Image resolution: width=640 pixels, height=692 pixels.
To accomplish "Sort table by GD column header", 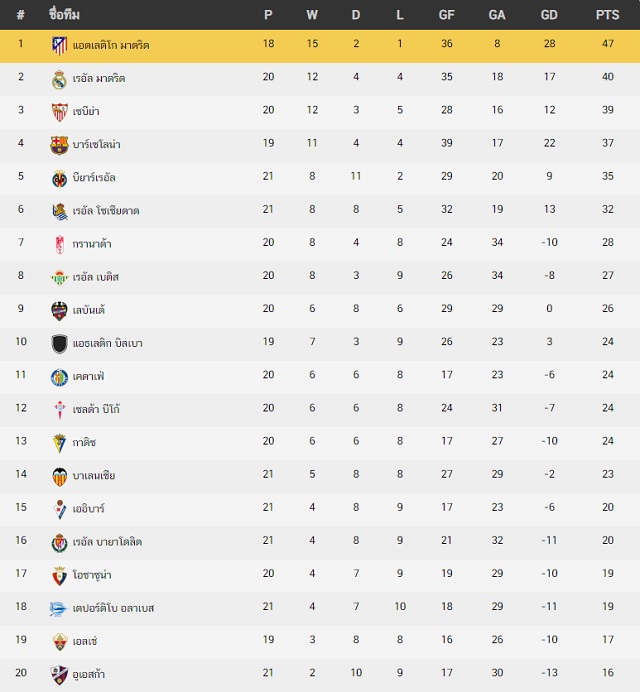I will click(x=549, y=15).
